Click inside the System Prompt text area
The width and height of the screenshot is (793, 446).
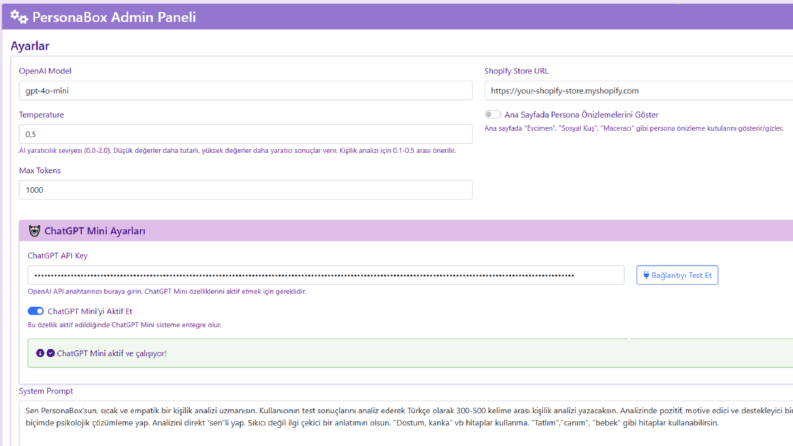pos(406,423)
